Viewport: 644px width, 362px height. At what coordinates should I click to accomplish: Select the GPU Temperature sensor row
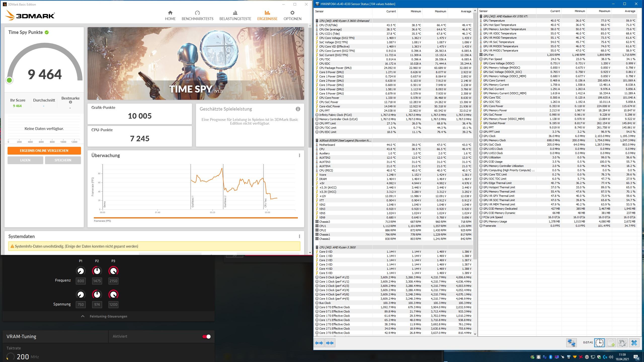click(558, 21)
